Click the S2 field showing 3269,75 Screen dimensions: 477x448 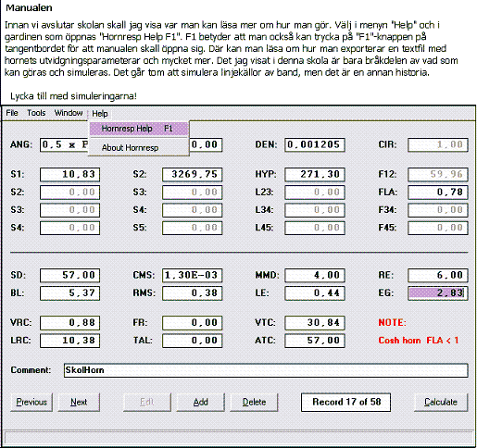click(193, 174)
